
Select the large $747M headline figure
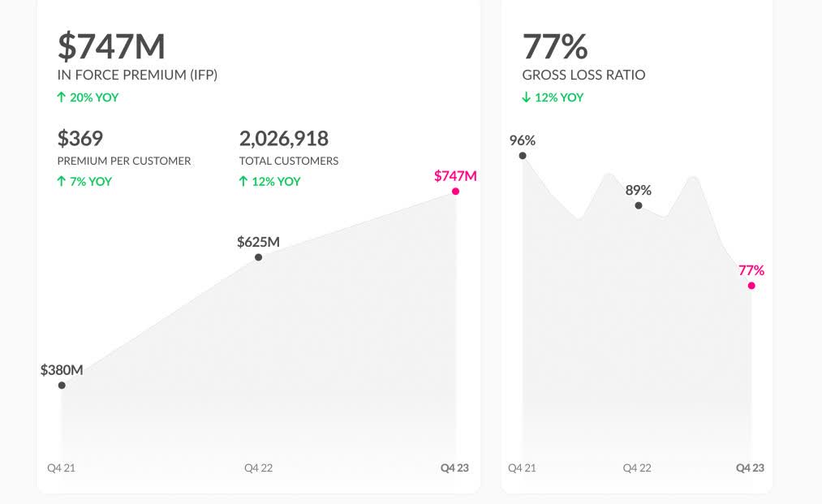click(x=111, y=46)
